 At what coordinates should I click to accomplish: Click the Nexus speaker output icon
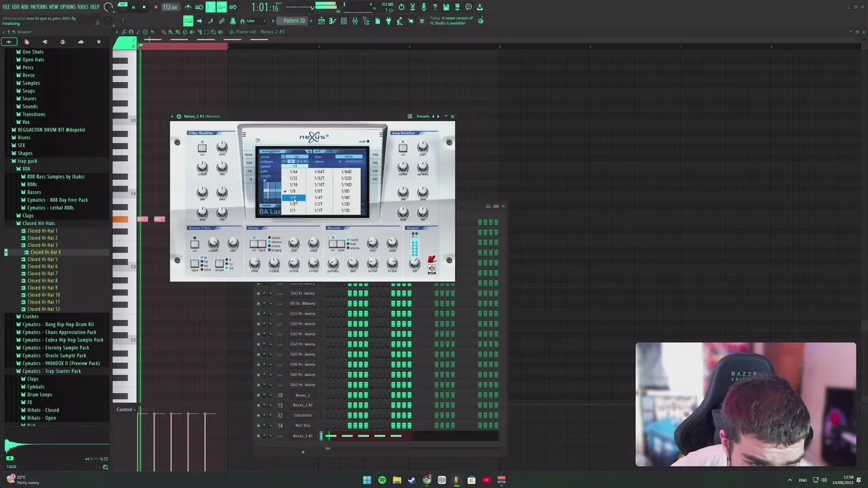coord(432,269)
